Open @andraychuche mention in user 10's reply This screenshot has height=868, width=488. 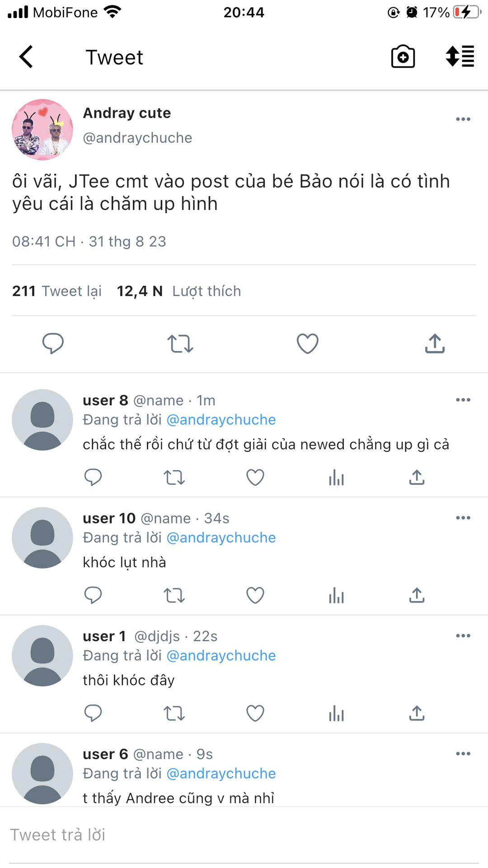tap(221, 538)
